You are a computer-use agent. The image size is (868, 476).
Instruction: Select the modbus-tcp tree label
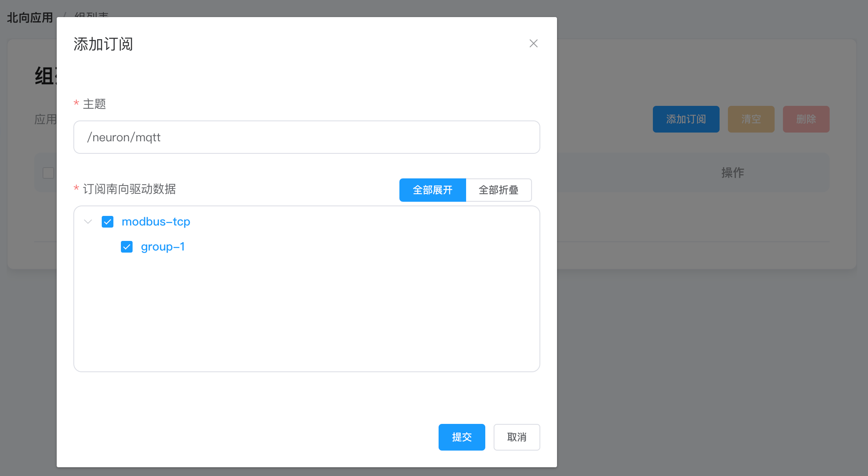tap(156, 221)
